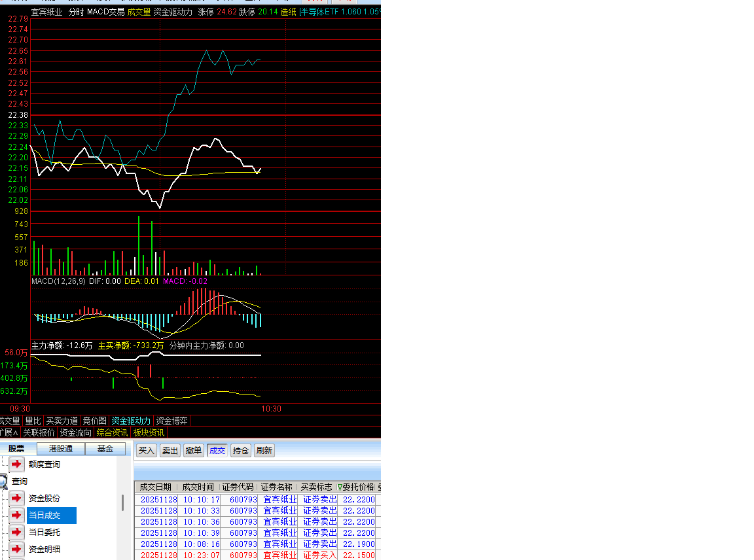Switch to the 基金 tab
This screenshot has height=560, width=754.
[x=105, y=449]
